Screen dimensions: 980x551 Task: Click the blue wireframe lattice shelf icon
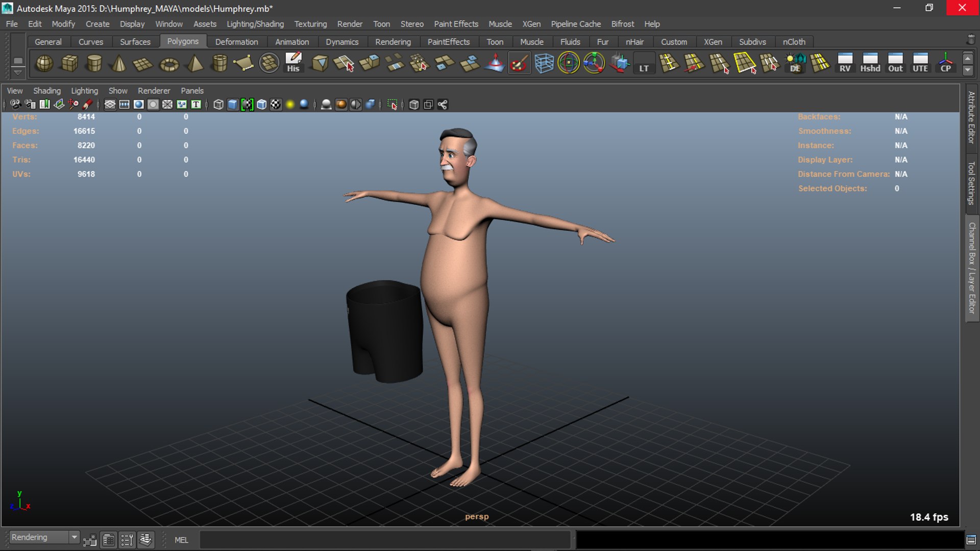[544, 63]
